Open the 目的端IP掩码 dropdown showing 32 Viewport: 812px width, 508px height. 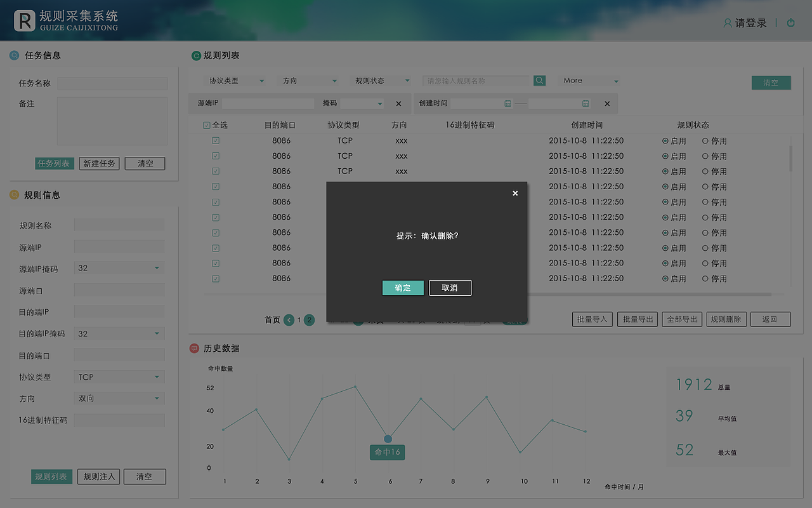(119, 333)
